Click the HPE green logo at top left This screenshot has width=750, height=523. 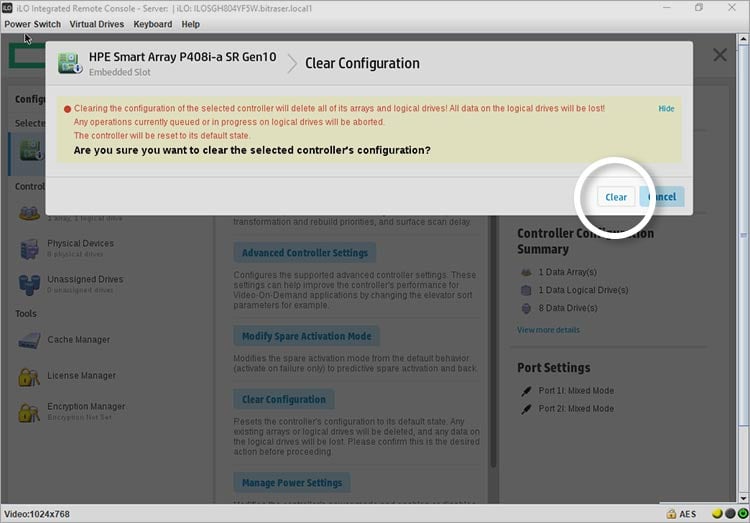pos(27,56)
